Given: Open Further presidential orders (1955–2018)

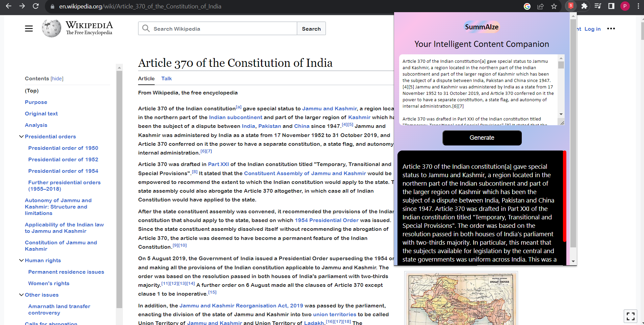Looking at the screenshot, I should tap(65, 186).
